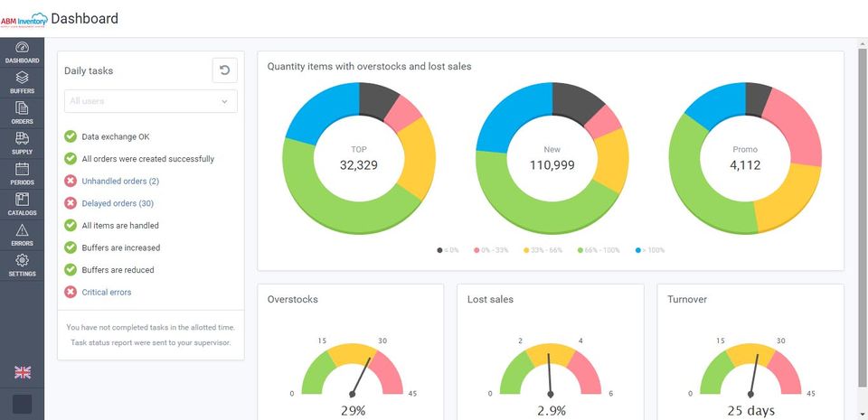Click the Turnover gauge needle

(x=754, y=376)
